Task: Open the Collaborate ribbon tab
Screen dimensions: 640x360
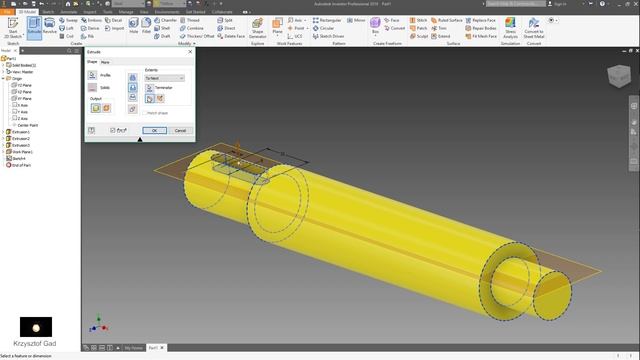Action: pos(222,12)
